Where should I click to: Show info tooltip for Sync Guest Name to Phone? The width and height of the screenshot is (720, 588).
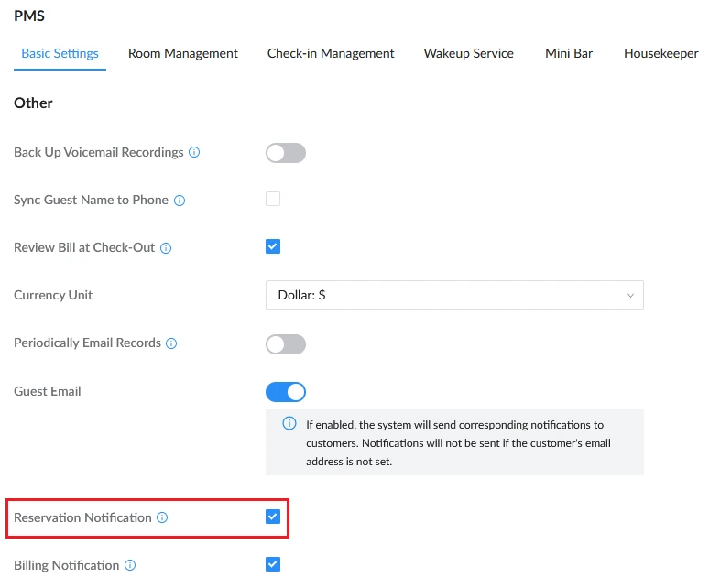[180, 201]
